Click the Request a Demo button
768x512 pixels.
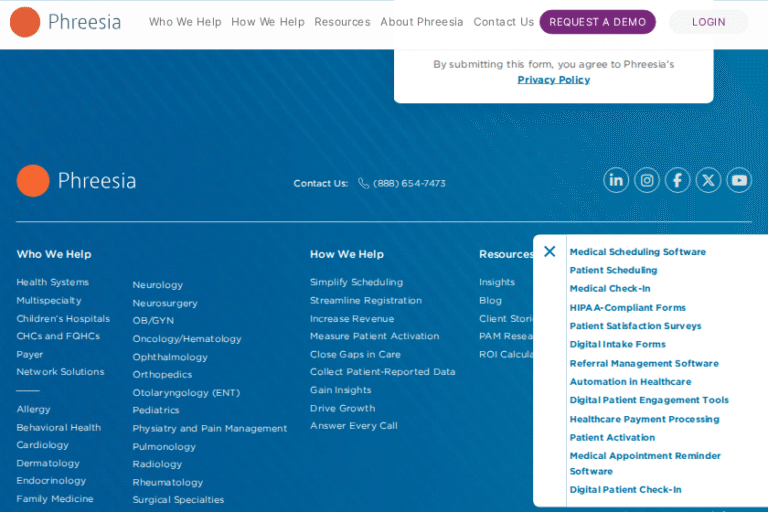[x=597, y=22]
